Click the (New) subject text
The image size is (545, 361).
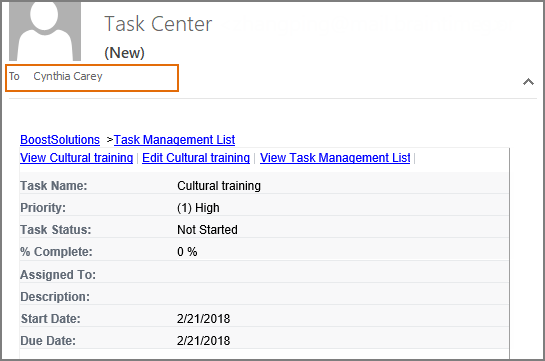click(x=124, y=53)
